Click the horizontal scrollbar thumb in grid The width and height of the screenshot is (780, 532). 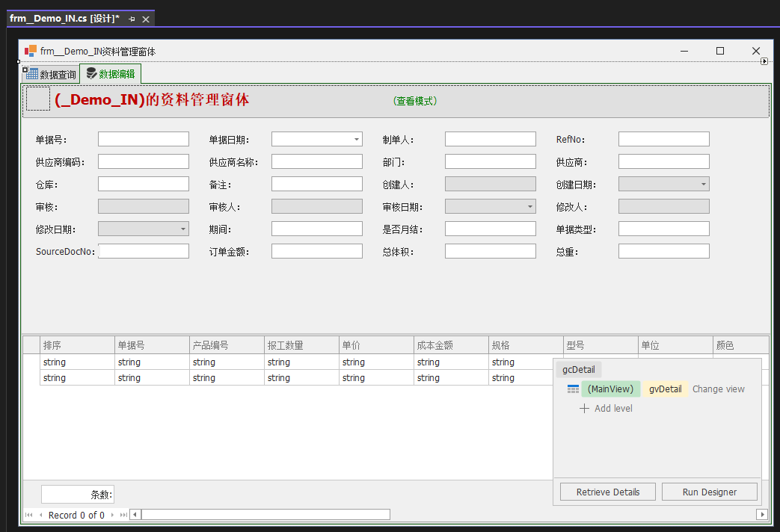pos(265,514)
